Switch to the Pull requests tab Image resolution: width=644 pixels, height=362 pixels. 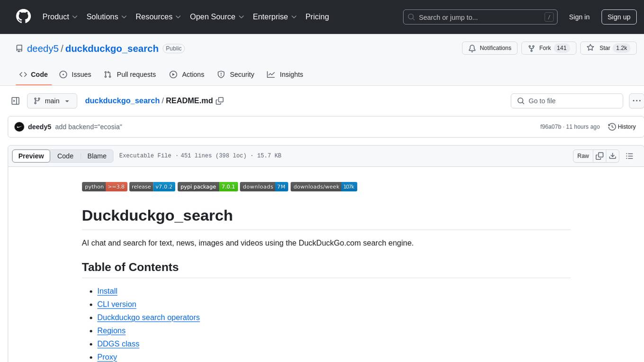coord(130,74)
